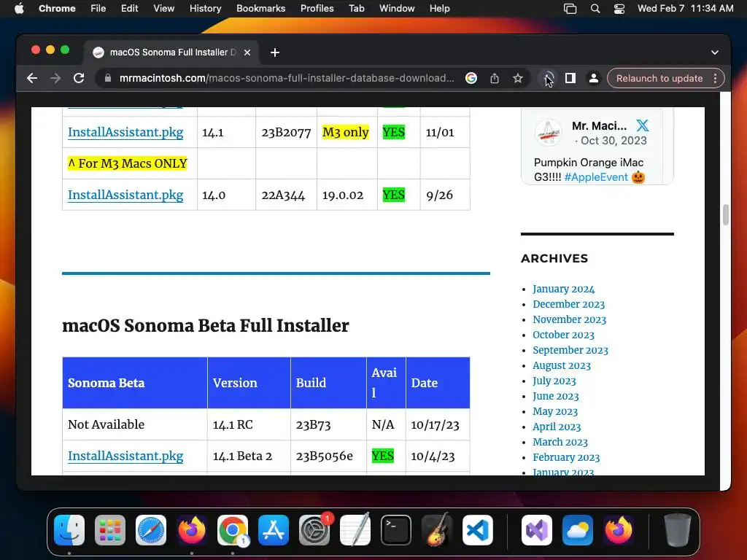Open a new tab with plus button
This screenshot has height=560, width=747.
click(x=275, y=52)
